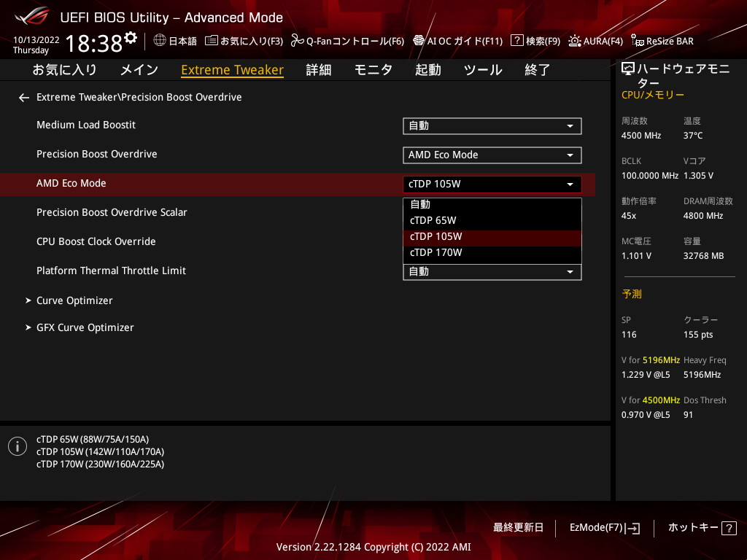747x560 pixels.
Task: Select cTDP 65W option
Action: point(492,220)
